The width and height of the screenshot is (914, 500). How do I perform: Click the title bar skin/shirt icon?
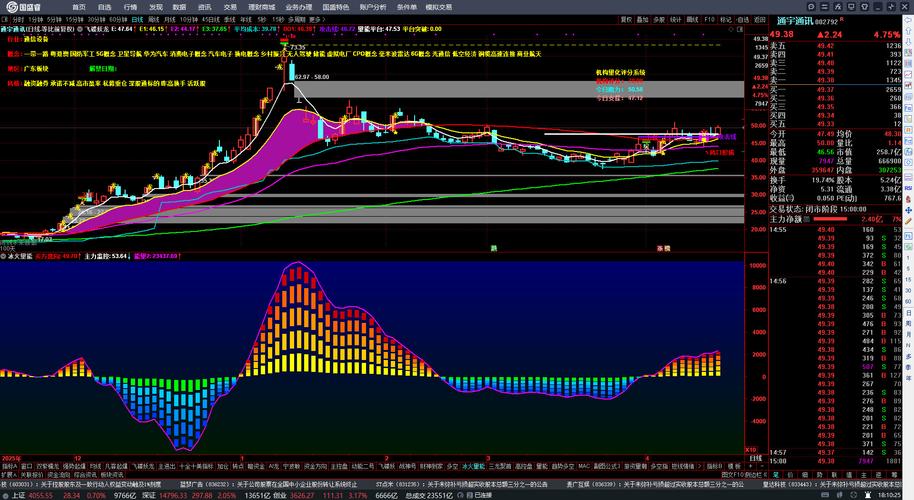pos(864,7)
